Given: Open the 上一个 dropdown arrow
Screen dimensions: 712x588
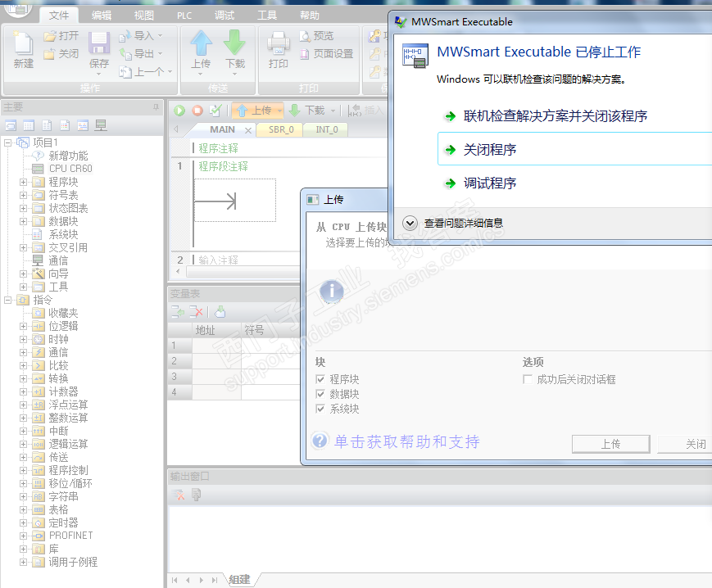Looking at the screenshot, I should tap(170, 72).
